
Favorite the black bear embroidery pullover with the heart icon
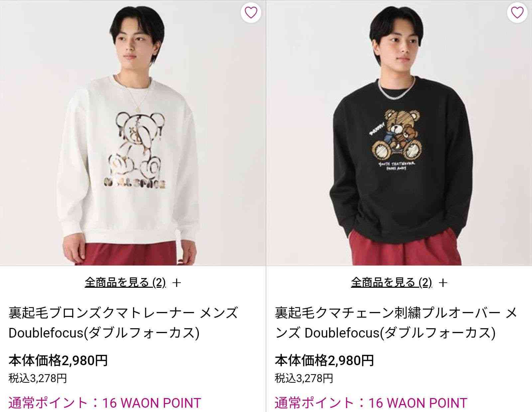517,13
